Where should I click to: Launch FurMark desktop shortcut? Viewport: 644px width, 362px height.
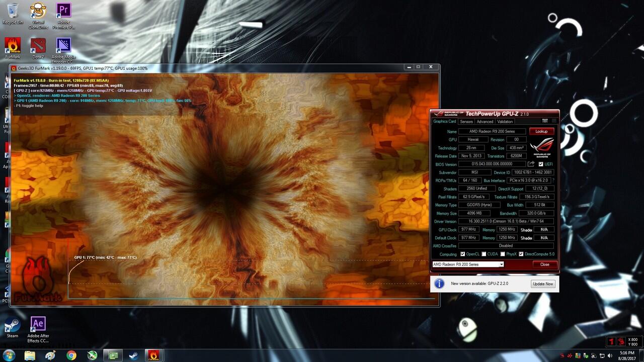(x=13, y=48)
